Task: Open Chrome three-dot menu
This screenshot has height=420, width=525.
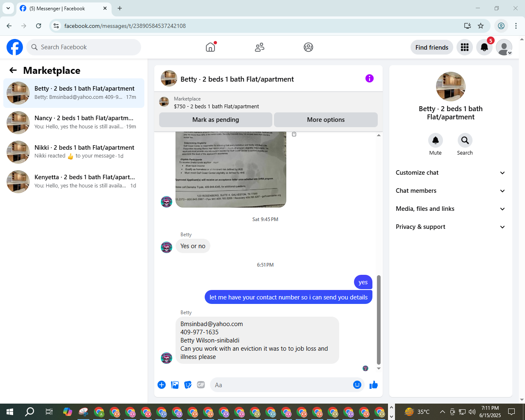Action: (516, 26)
